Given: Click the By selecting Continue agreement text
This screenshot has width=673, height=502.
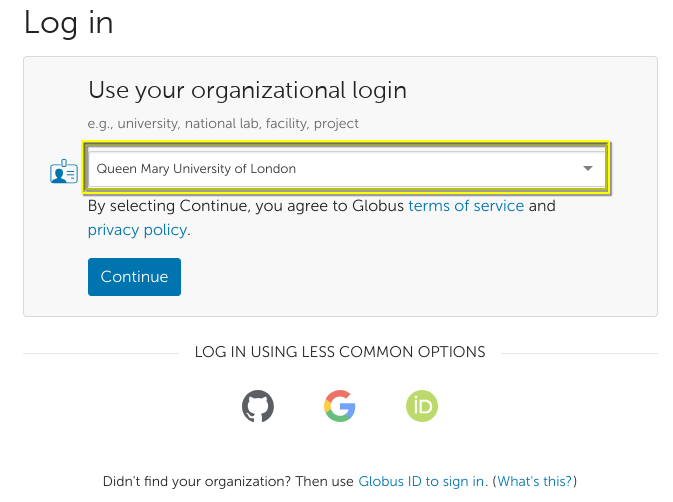Looking at the screenshot, I should (x=245, y=206).
